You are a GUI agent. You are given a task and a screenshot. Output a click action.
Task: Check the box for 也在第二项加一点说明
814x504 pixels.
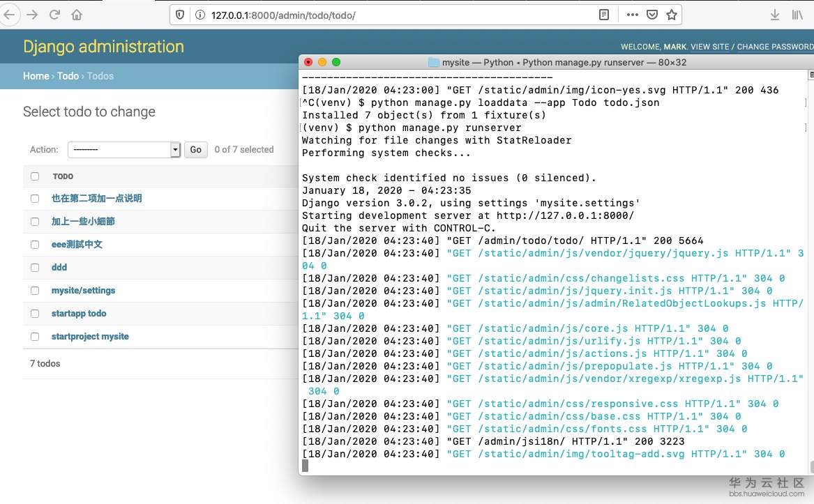[35, 199]
